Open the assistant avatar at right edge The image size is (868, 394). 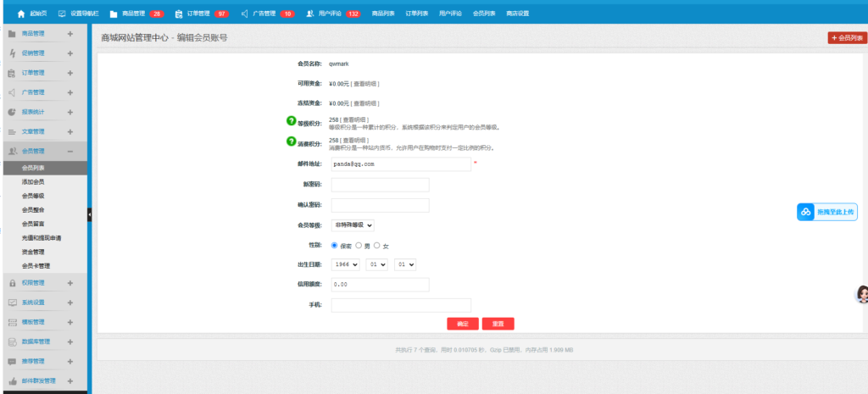862,294
